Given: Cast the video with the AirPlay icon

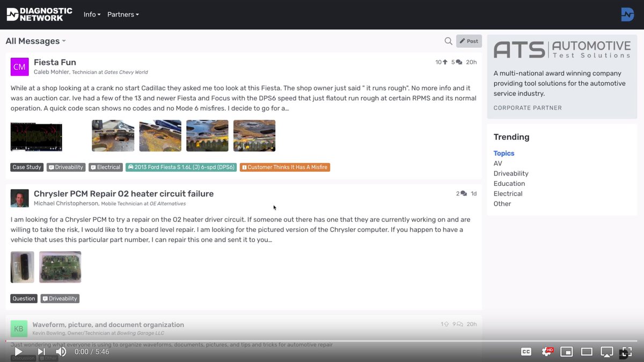Looking at the screenshot, I should click(606, 352).
